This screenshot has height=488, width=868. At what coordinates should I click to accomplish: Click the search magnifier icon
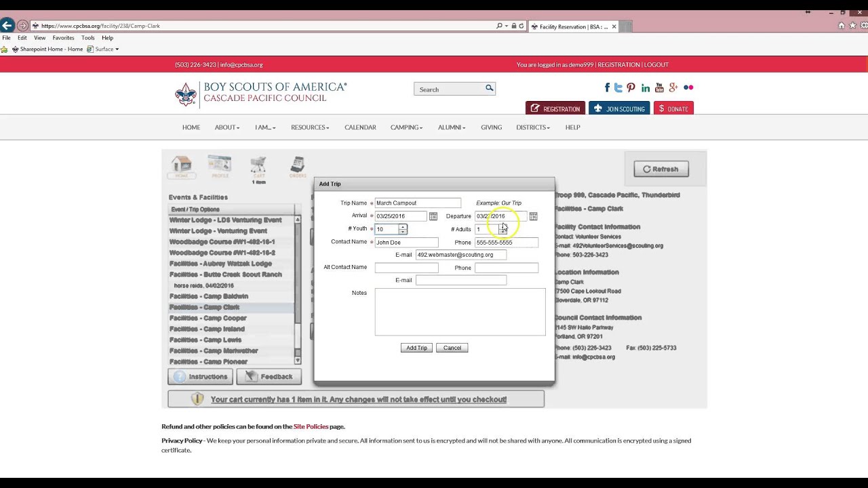point(489,89)
